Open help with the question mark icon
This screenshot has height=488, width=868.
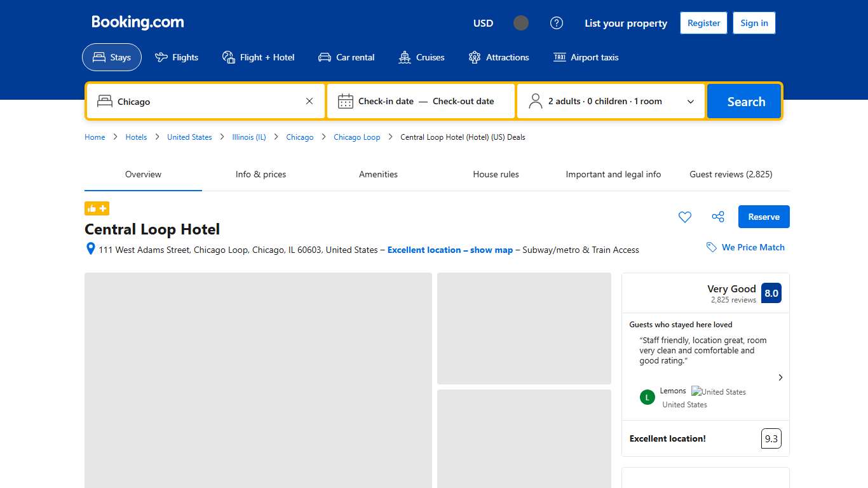[557, 23]
